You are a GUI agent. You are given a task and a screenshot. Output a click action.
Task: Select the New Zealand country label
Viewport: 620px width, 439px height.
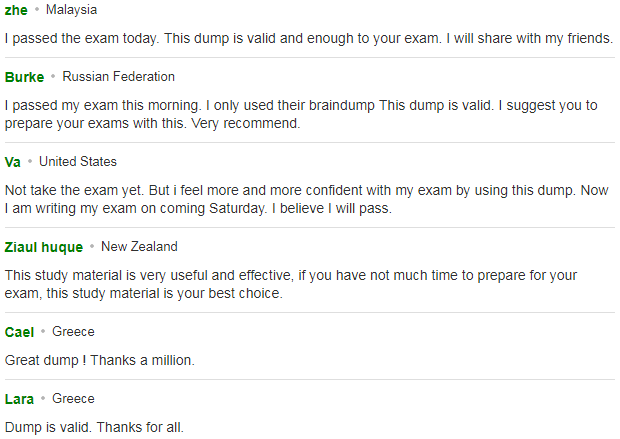(x=139, y=246)
